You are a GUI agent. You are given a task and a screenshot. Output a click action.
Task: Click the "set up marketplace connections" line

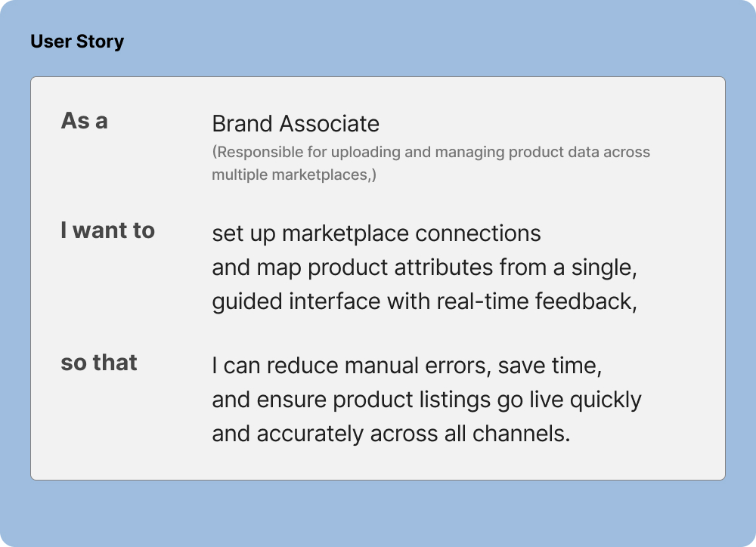pos(376,233)
